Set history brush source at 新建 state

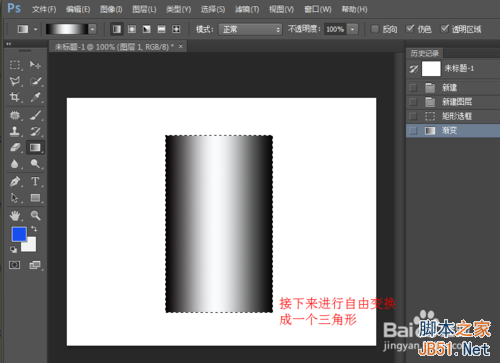[413, 88]
